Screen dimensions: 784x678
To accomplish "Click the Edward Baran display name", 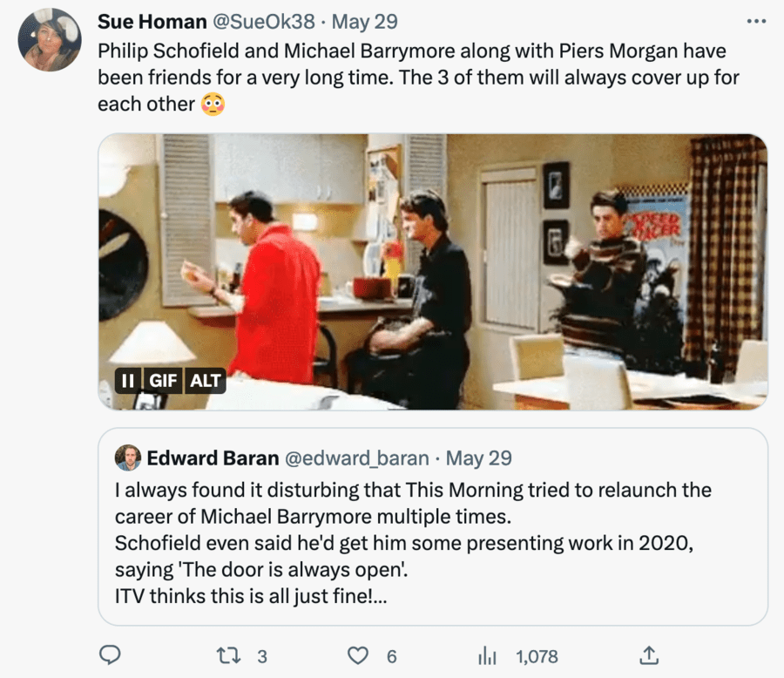I will click(213, 458).
